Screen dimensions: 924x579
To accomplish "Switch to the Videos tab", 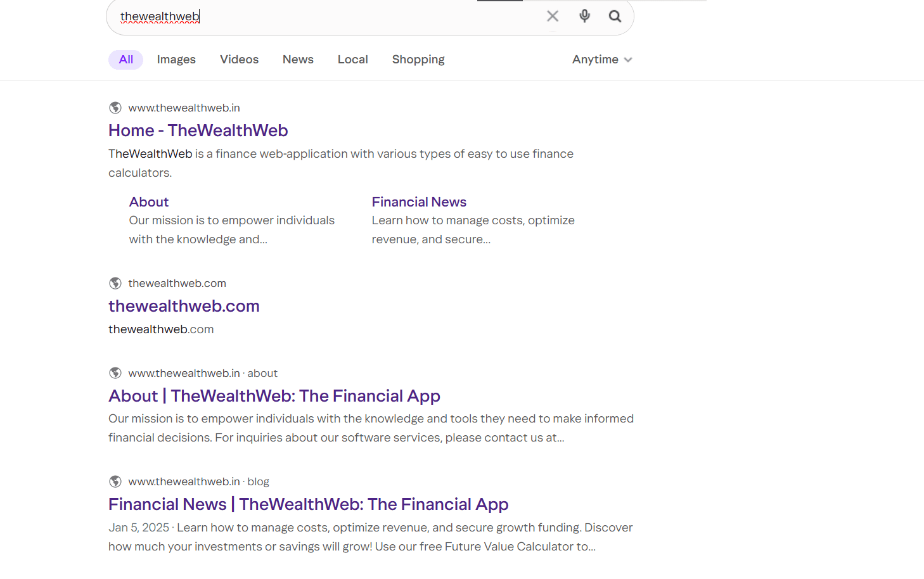I will pyautogui.click(x=239, y=59).
